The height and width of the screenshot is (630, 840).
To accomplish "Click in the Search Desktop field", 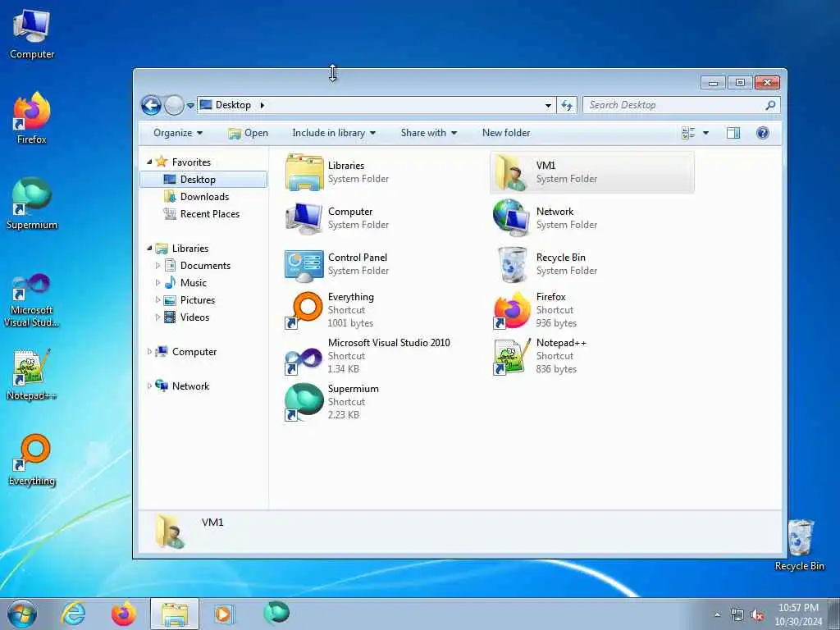I will tap(674, 106).
